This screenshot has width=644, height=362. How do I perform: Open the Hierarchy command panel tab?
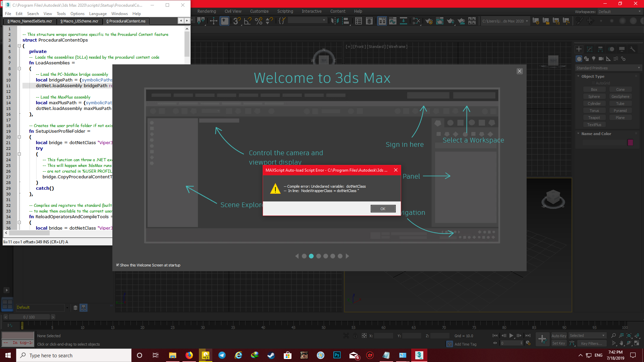point(600,49)
